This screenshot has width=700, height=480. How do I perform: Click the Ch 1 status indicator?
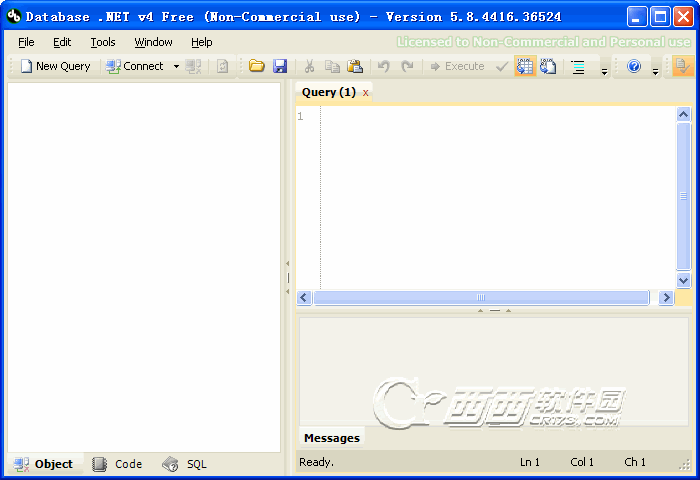click(x=634, y=462)
